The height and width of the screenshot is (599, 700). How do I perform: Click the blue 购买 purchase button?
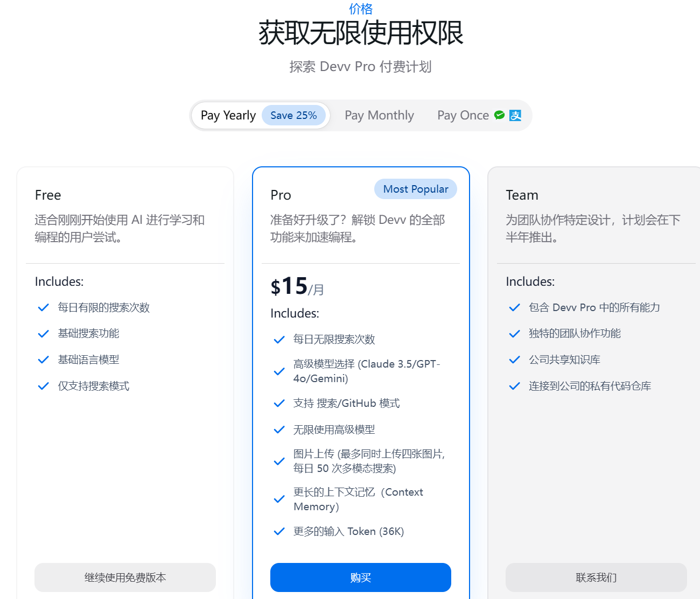click(361, 577)
